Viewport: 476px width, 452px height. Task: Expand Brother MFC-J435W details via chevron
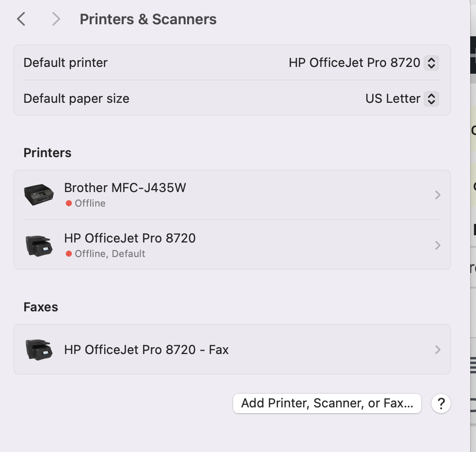(x=438, y=195)
